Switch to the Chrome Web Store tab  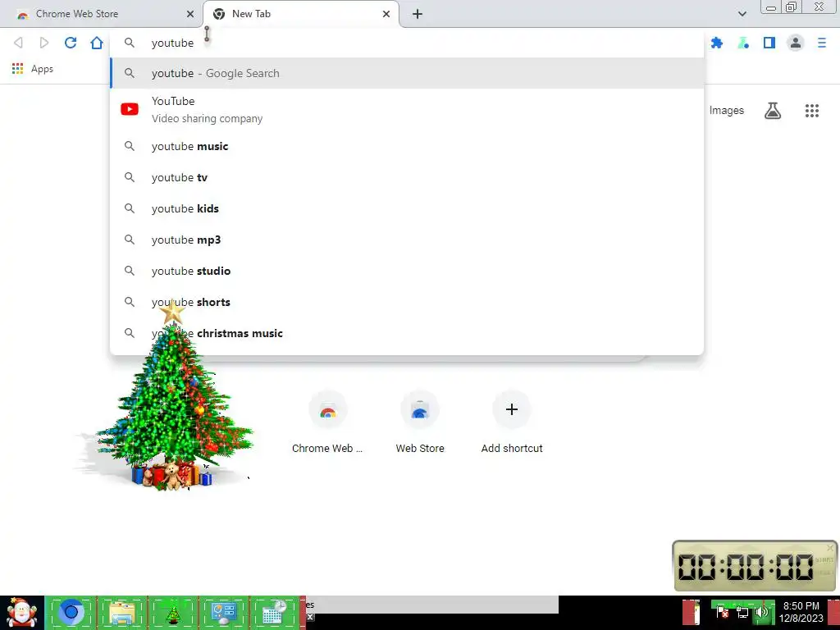[x=102, y=14]
